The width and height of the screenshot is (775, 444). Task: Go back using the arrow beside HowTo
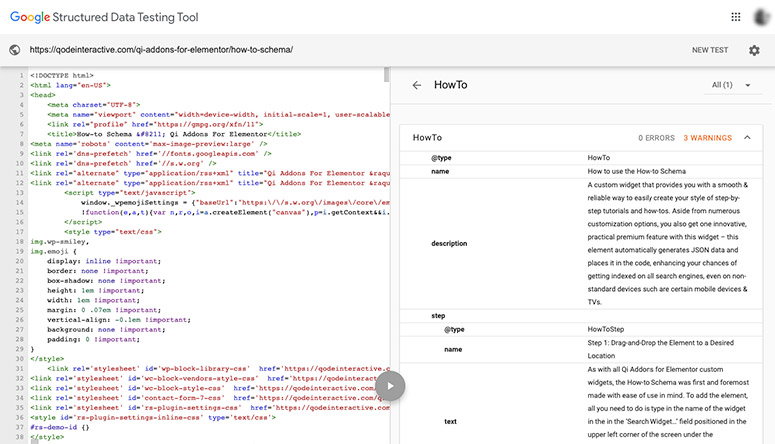(417, 86)
